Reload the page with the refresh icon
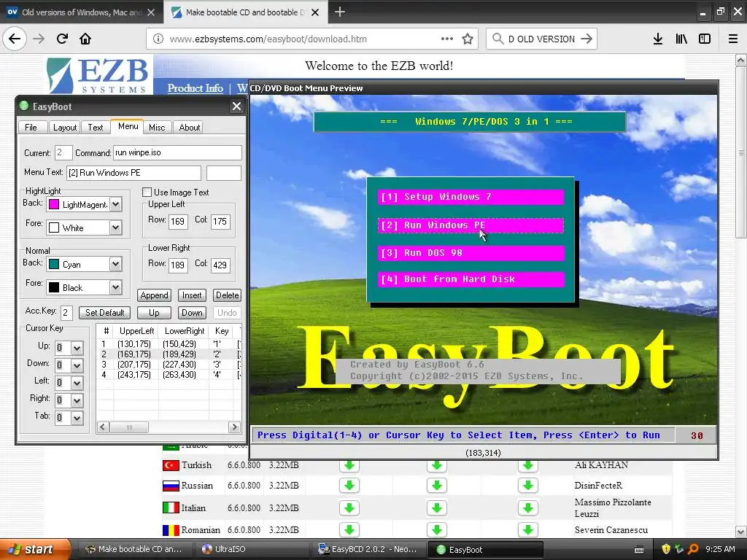747x560 pixels. pos(62,39)
